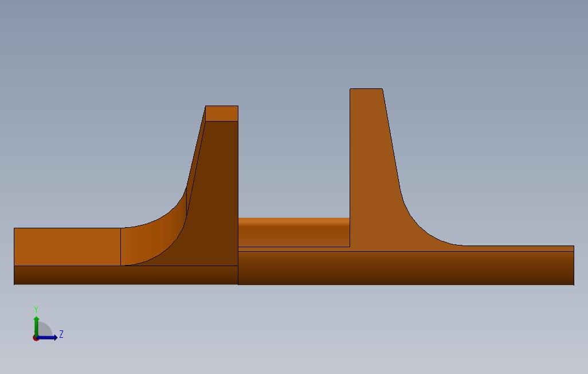Select the small top face of the left rib
588x374 pixels.
222,114
